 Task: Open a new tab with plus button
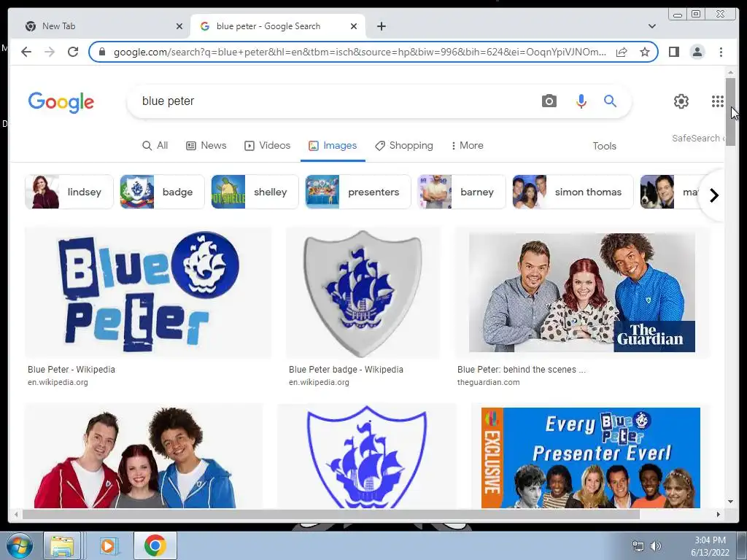click(381, 26)
